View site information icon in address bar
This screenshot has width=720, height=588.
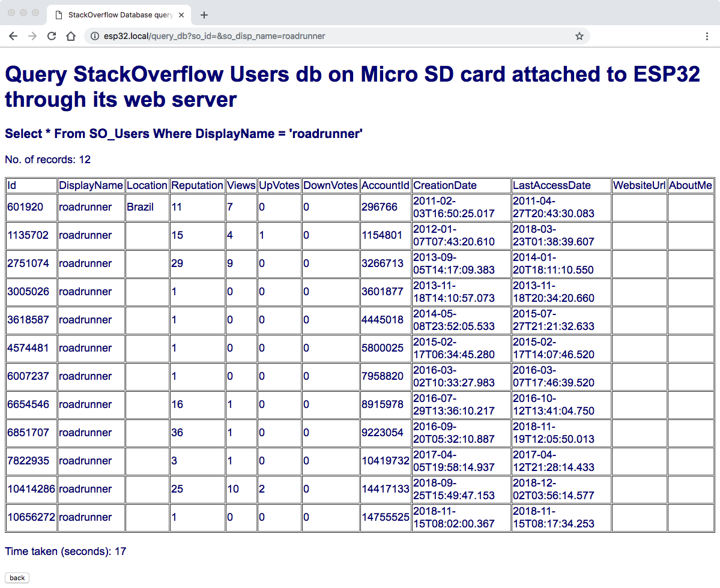[94, 36]
